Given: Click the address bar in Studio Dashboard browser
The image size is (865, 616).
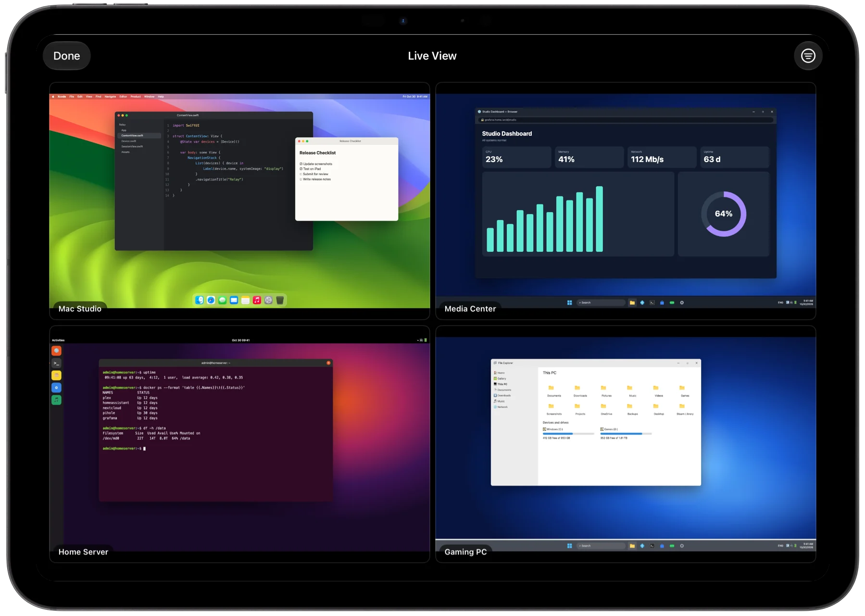Looking at the screenshot, I should click(626, 120).
